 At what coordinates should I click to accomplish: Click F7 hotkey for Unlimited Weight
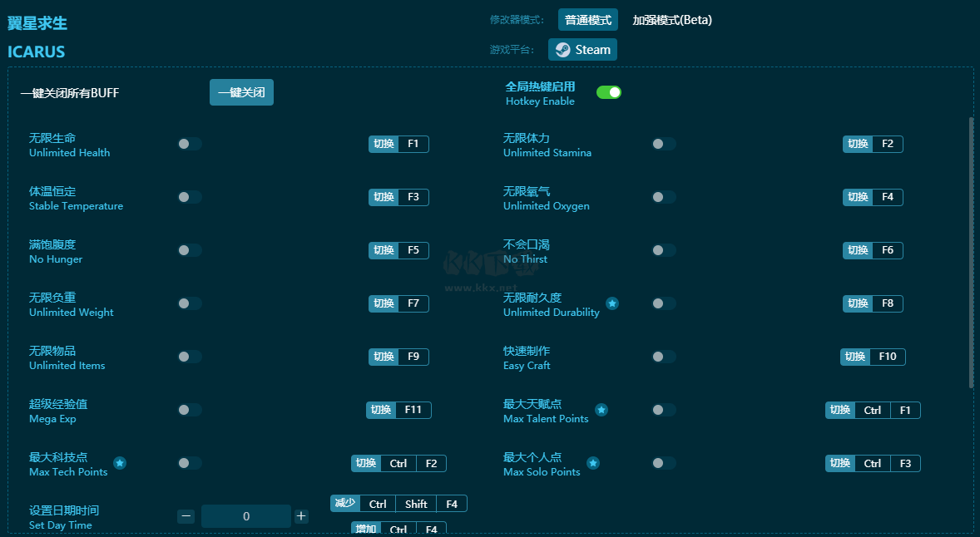(413, 303)
